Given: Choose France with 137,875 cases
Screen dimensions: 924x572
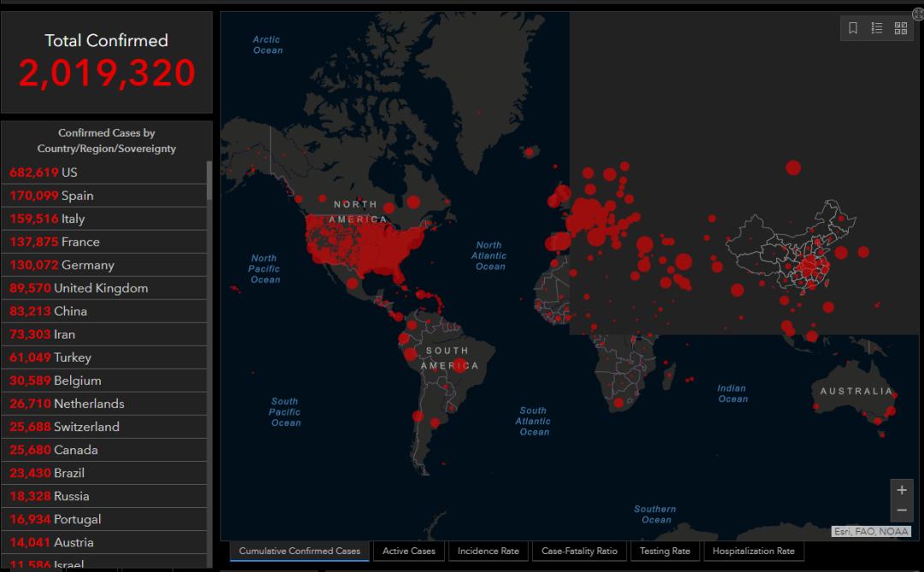Looking at the screenshot, I should 104,241.
